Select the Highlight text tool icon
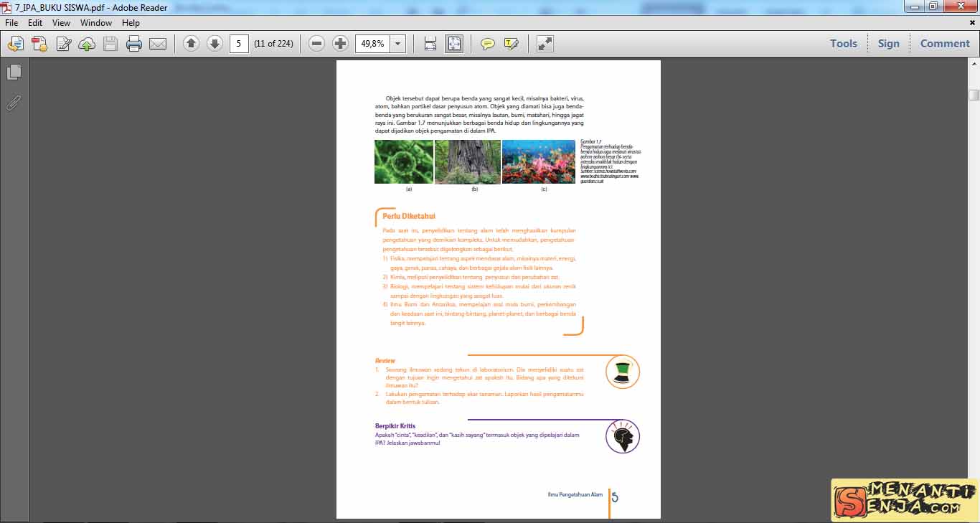This screenshot has height=523, width=980. click(512, 44)
